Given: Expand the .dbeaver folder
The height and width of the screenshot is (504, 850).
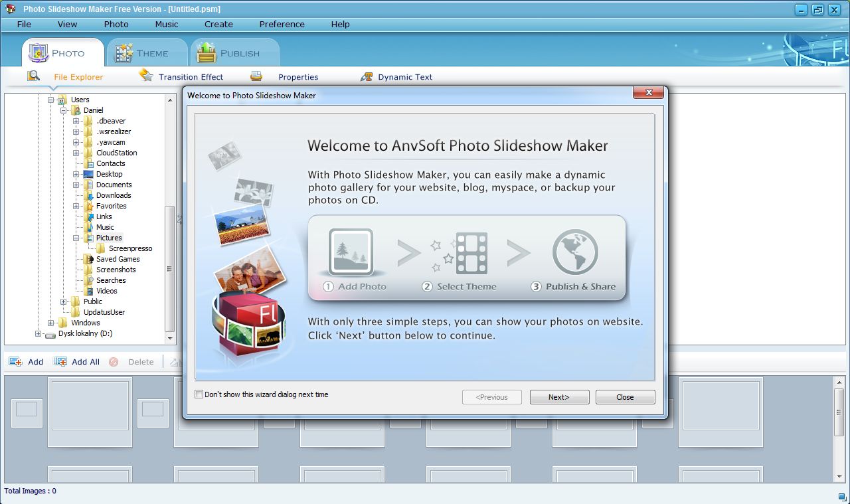Looking at the screenshot, I should 76,121.
